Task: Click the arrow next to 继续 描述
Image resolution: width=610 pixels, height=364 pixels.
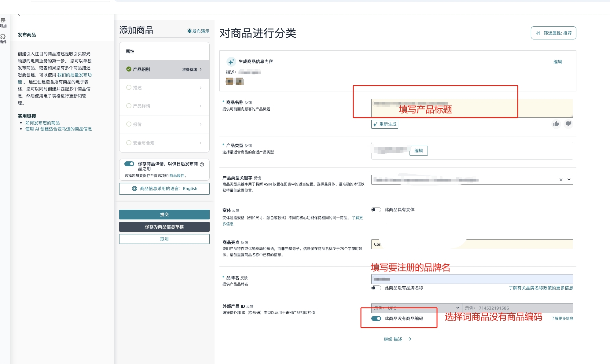Action: pos(410,339)
